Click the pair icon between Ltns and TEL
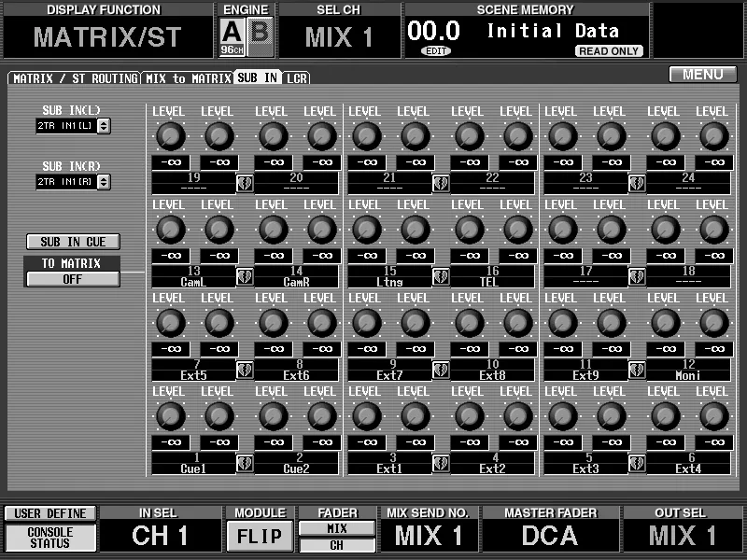 tap(441, 276)
